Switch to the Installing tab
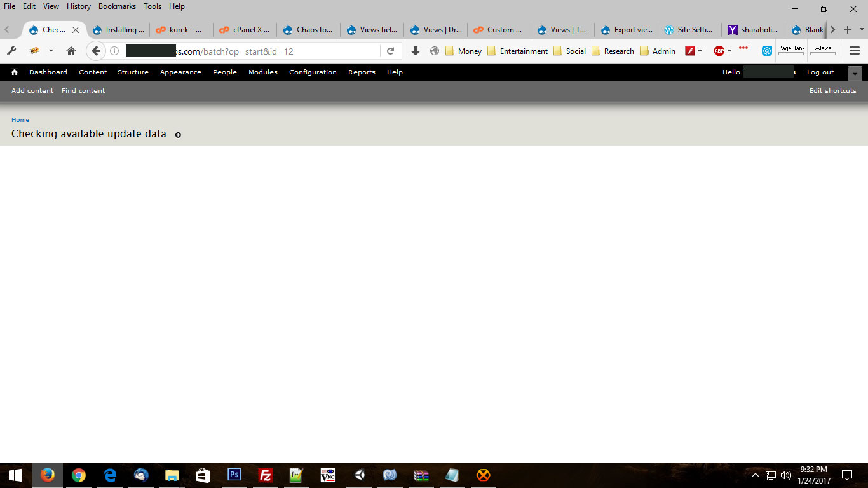 coord(118,30)
